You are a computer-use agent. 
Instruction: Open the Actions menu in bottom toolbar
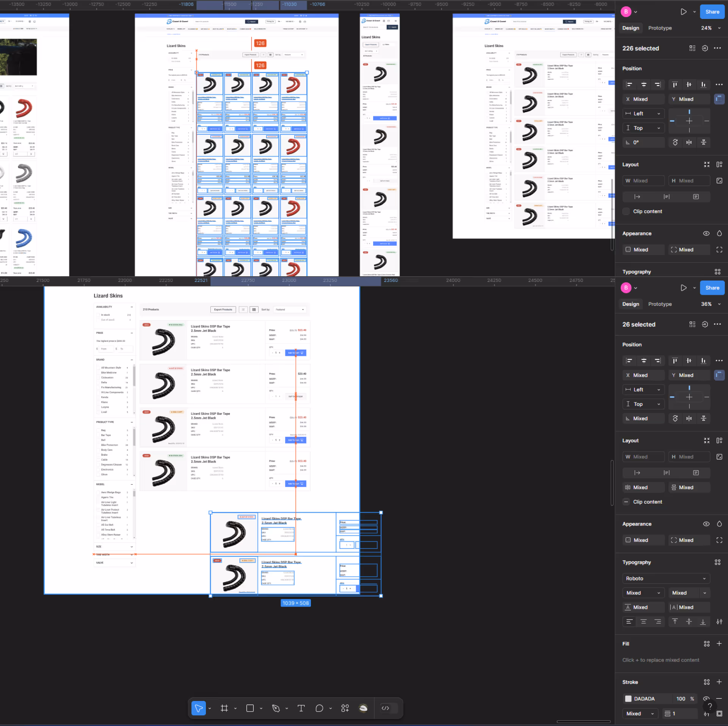click(x=345, y=708)
